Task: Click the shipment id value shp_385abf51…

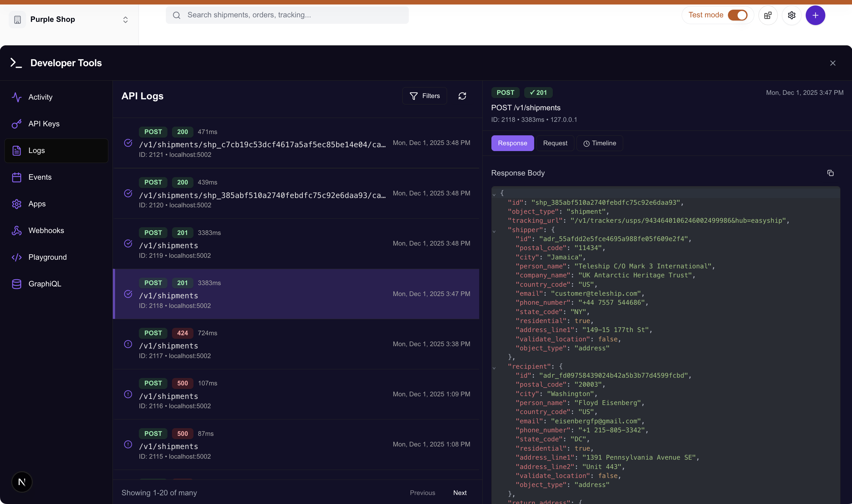Action: [605, 203]
